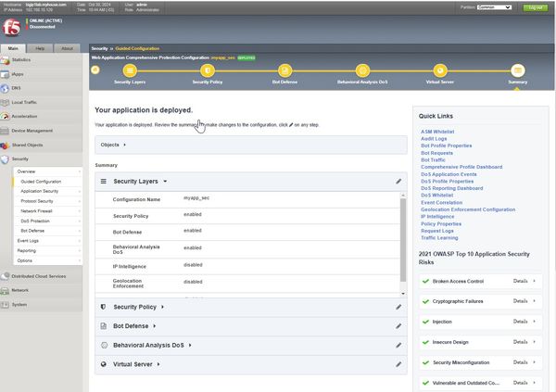
Task: Click the Log out button
Action: [535, 6]
